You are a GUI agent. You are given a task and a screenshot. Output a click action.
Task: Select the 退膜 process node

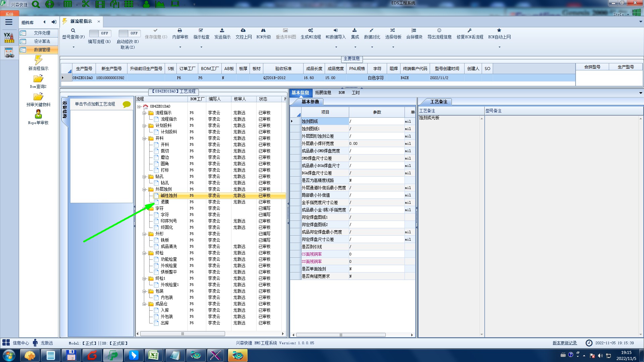(165, 202)
